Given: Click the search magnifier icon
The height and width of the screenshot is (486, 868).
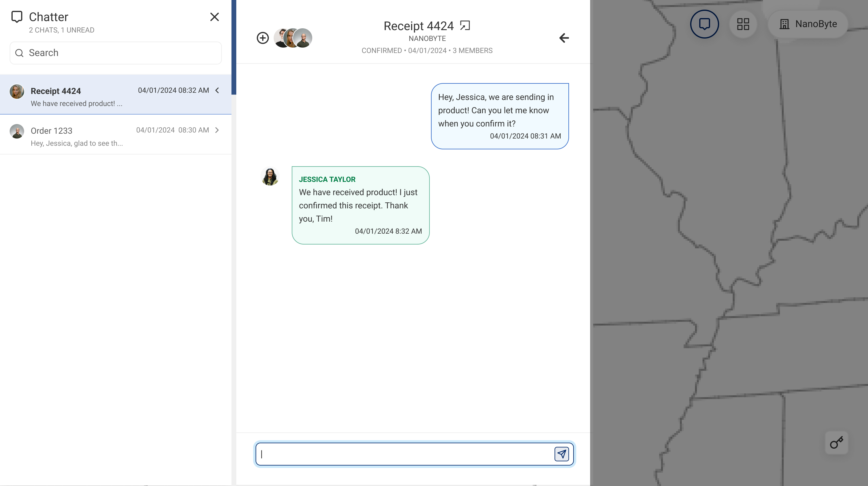Looking at the screenshot, I should pos(20,53).
